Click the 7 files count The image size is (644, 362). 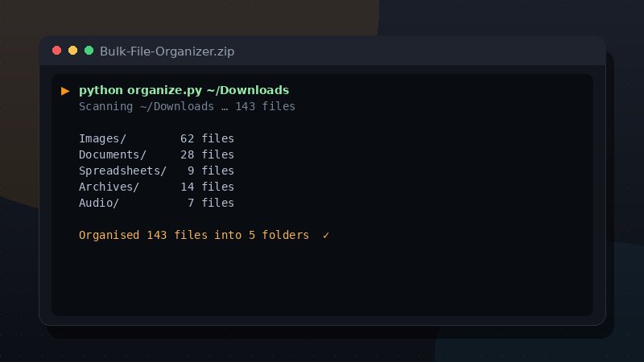tap(211, 203)
